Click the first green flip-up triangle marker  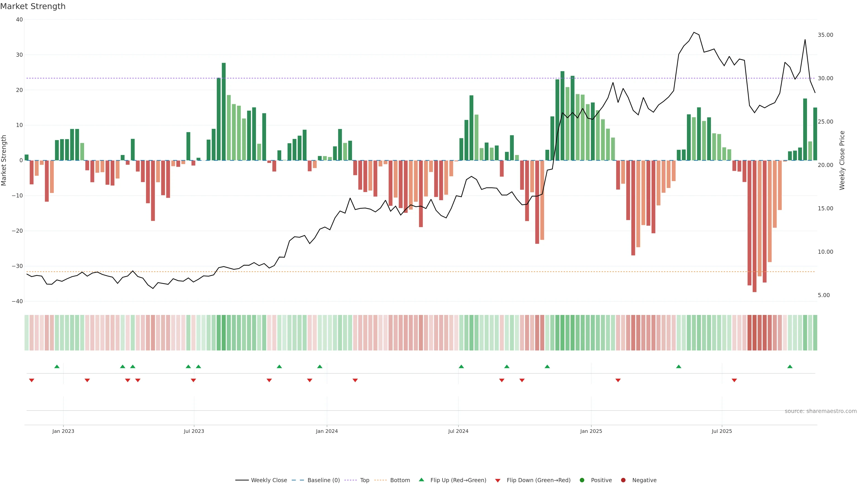click(57, 366)
